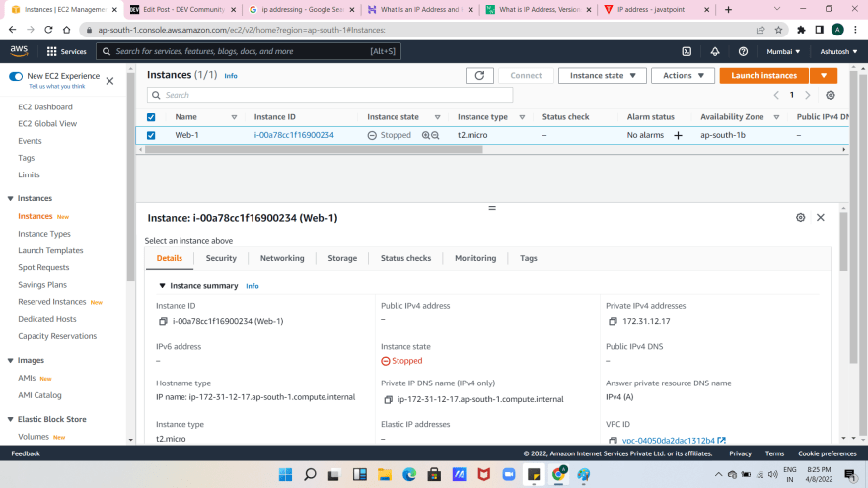Open instance ID i-00a78cc1f16900234 link

(294, 135)
